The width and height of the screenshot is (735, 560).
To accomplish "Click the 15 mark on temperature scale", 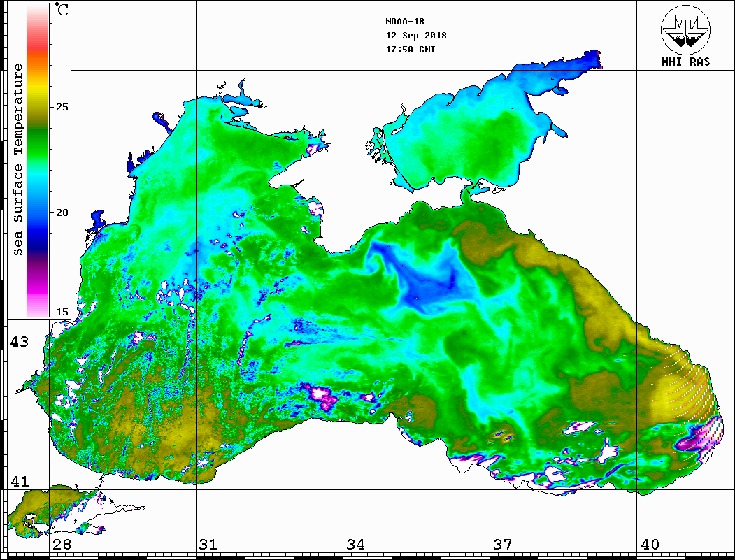I will [62, 312].
